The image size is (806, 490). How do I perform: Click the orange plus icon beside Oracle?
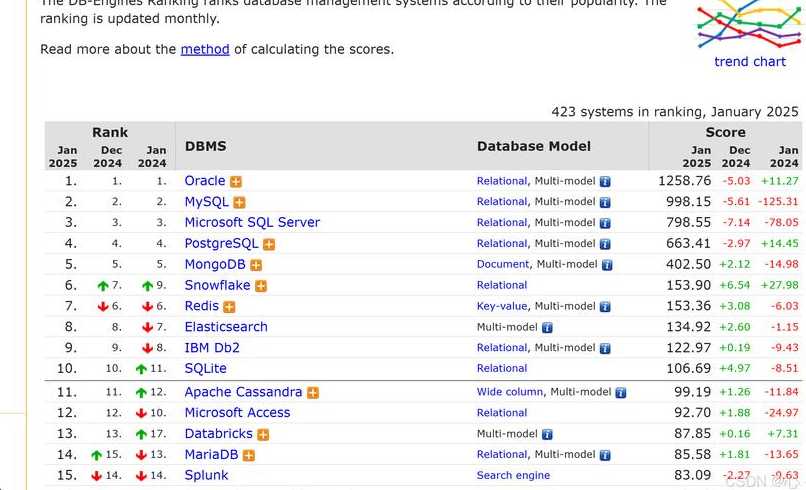pyautogui.click(x=236, y=182)
